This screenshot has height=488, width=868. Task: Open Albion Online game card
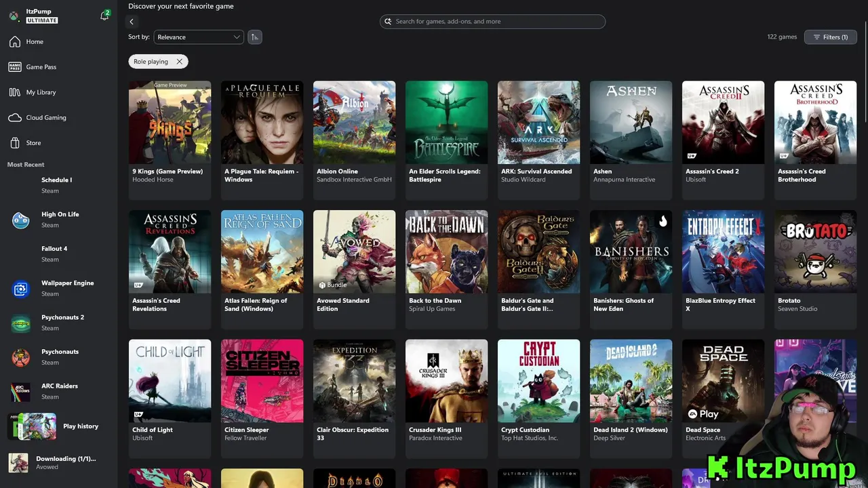[x=354, y=140]
